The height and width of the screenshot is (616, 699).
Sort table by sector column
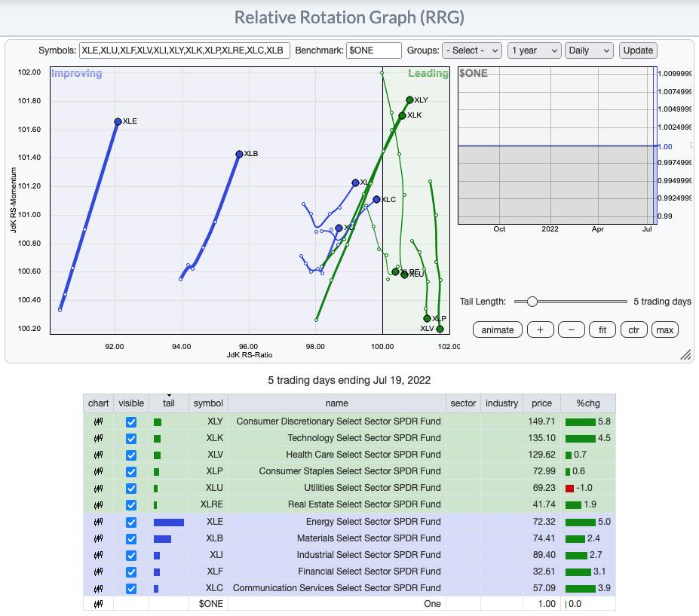(463, 403)
